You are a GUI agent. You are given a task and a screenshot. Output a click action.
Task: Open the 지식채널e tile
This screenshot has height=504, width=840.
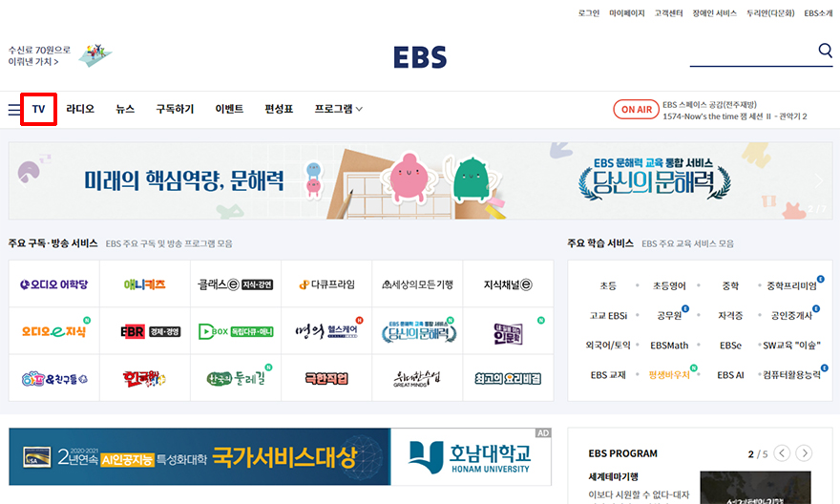508,284
